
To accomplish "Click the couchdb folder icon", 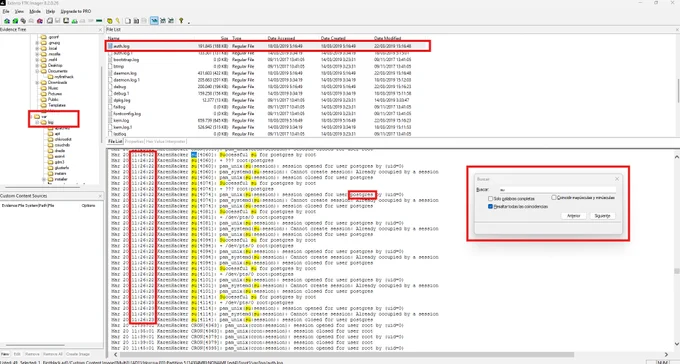I will click(x=51, y=145).
